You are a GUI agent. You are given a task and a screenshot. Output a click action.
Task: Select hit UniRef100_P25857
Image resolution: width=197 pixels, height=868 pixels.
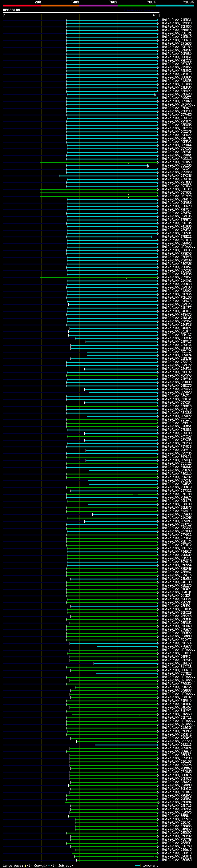176,277
